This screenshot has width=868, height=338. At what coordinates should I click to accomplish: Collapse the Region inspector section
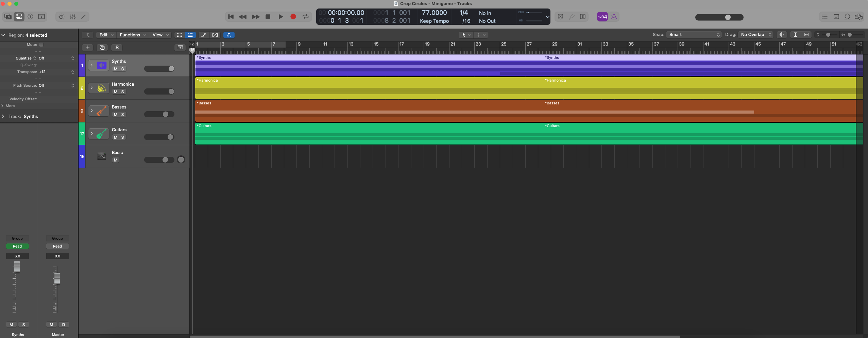[x=3, y=35]
